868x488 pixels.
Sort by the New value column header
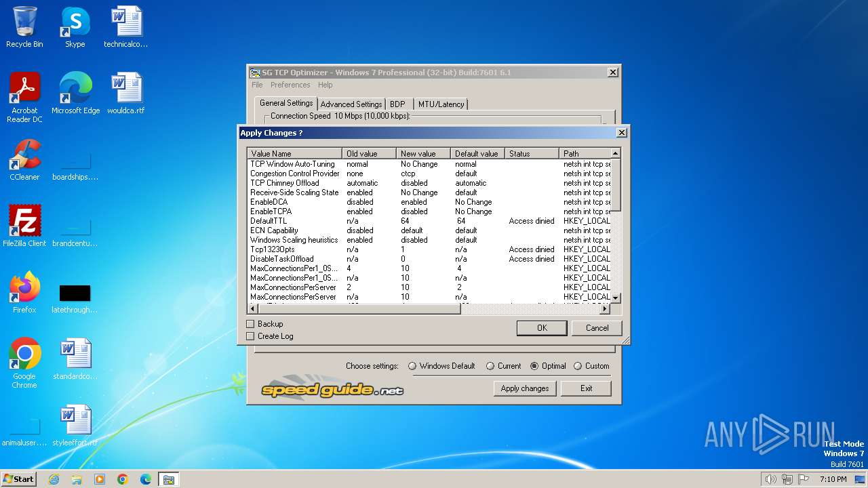[x=423, y=154]
